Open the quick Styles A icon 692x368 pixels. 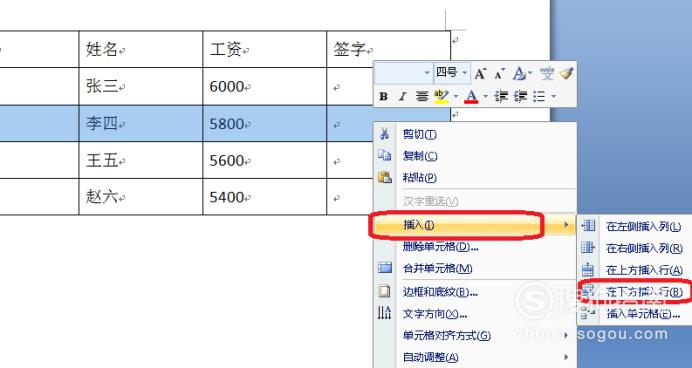point(519,74)
